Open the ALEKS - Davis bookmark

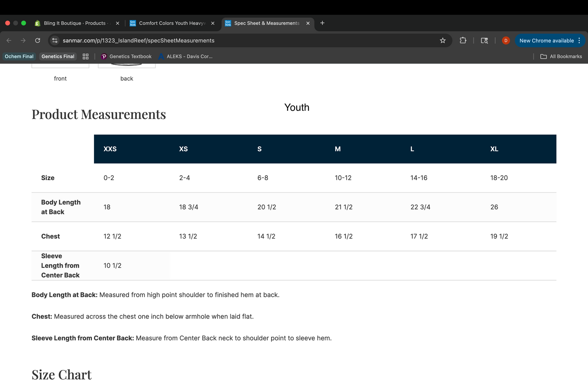[x=185, y=56]
